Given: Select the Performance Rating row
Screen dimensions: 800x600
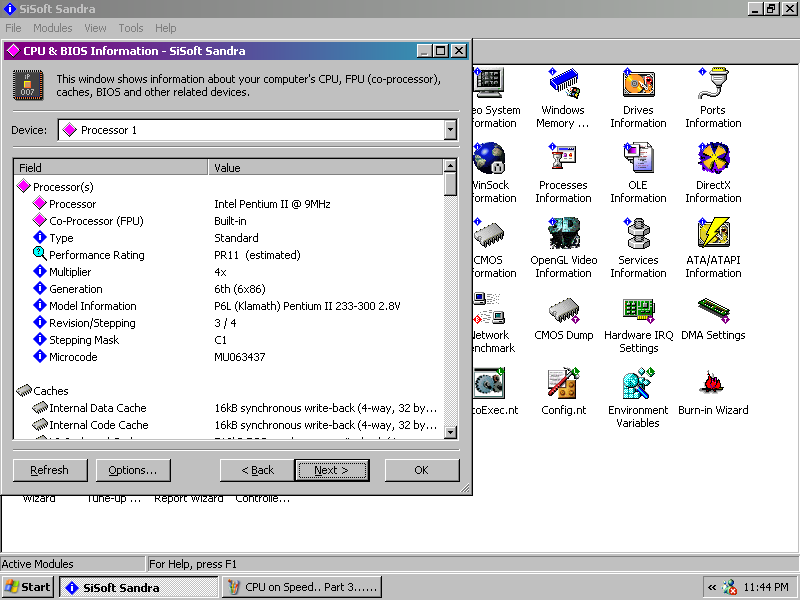Looking at the screenshot, I should [x=97, y=255].
